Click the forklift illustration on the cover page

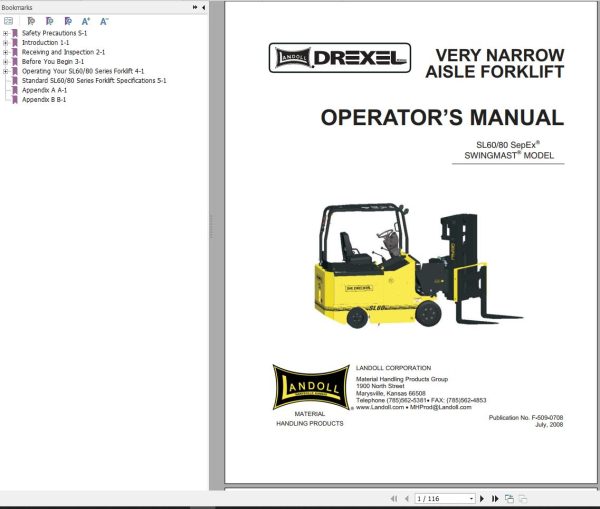point(418,266)
